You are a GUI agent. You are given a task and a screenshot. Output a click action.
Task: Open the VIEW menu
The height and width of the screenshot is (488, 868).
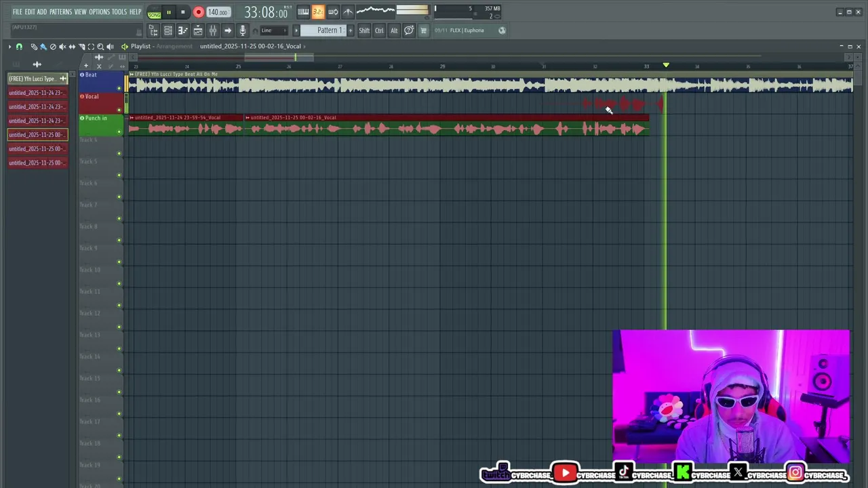[80, 12]
